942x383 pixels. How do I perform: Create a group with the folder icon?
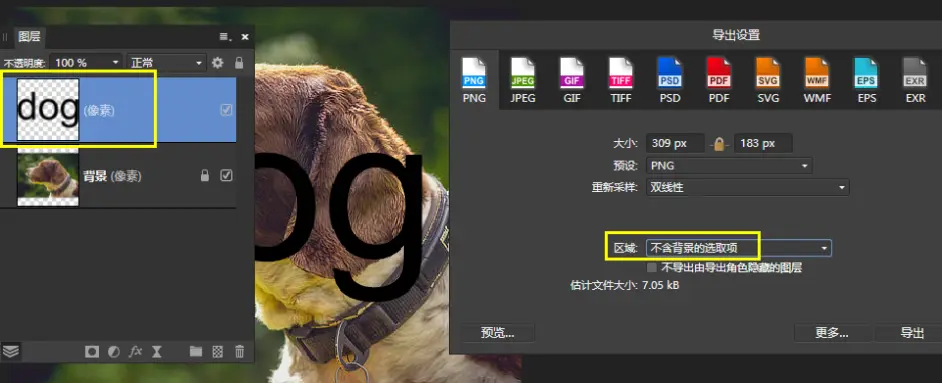click(196, 352)
